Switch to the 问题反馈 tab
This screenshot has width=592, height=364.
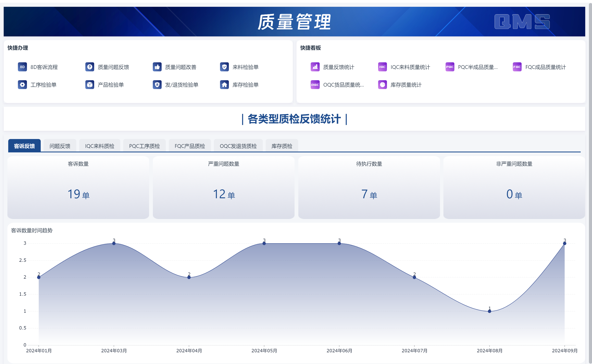pyautogui.click(x=60, y=146)
